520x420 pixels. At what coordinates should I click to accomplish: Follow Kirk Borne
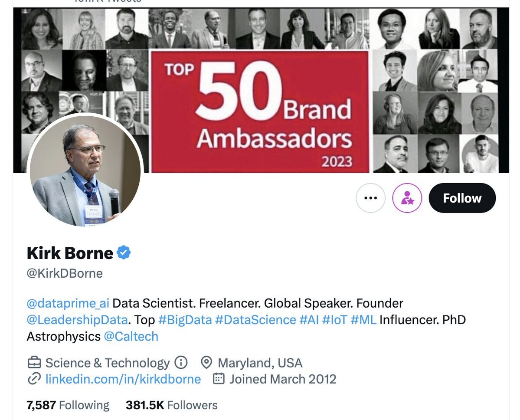pyautogui.click(x=462, y=198)
